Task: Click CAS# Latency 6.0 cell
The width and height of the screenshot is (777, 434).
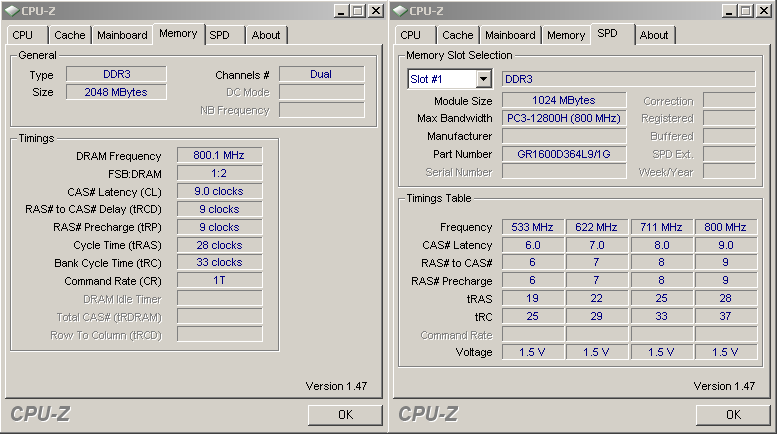Action: click(533, 245)
